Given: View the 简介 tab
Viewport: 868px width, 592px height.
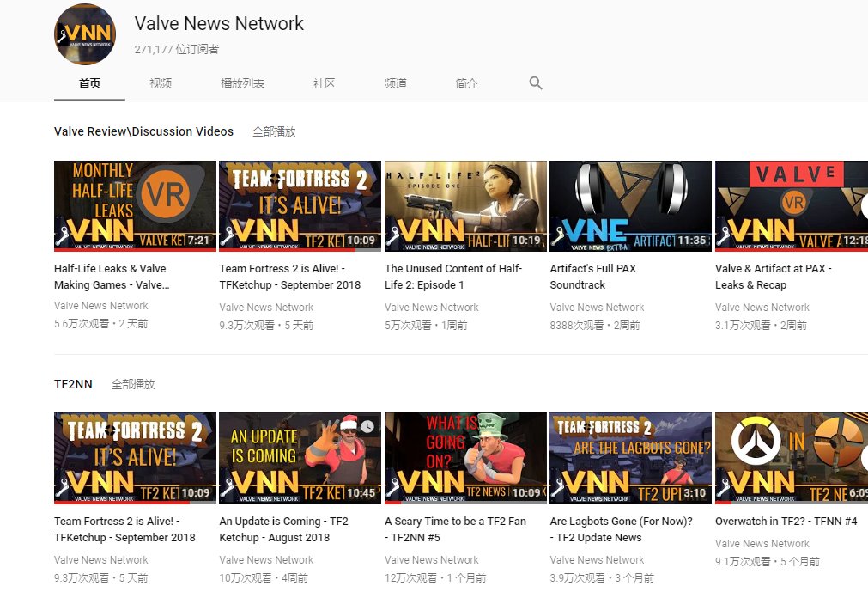Looking at the screenshot, I should click(466, 83).
